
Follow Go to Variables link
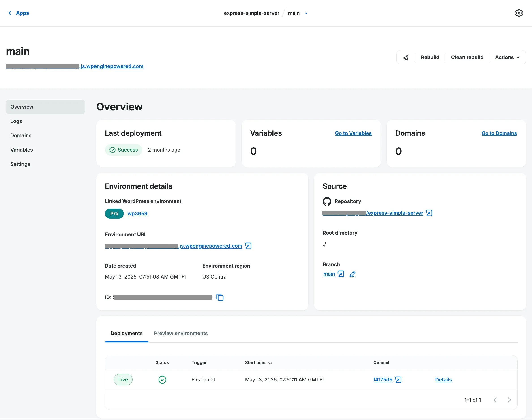click(353, 133)
